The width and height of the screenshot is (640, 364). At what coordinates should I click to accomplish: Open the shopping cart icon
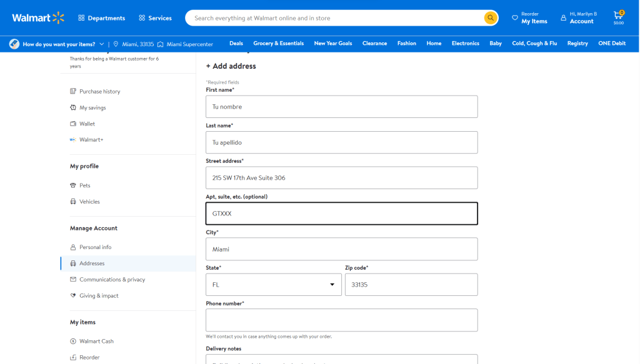tap(618, 17)
